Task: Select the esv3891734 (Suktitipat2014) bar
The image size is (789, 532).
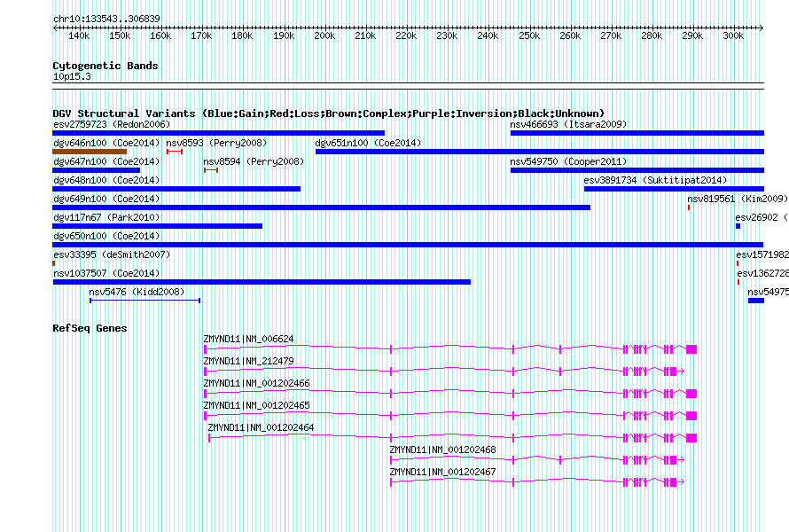Action: pos(675,189)
